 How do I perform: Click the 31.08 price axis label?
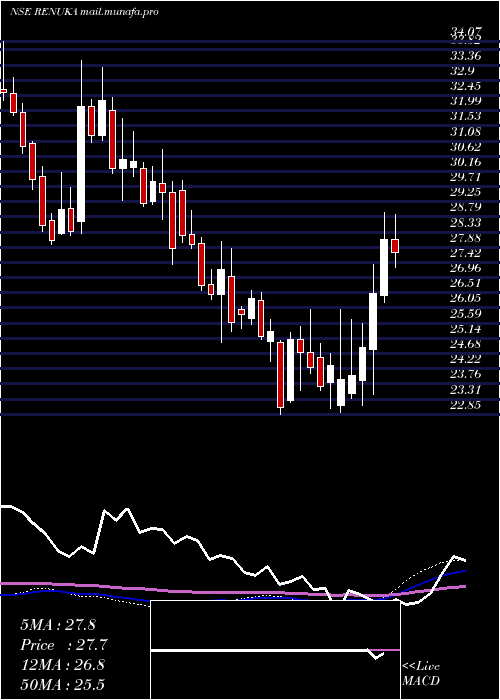(x=466, y=132)
